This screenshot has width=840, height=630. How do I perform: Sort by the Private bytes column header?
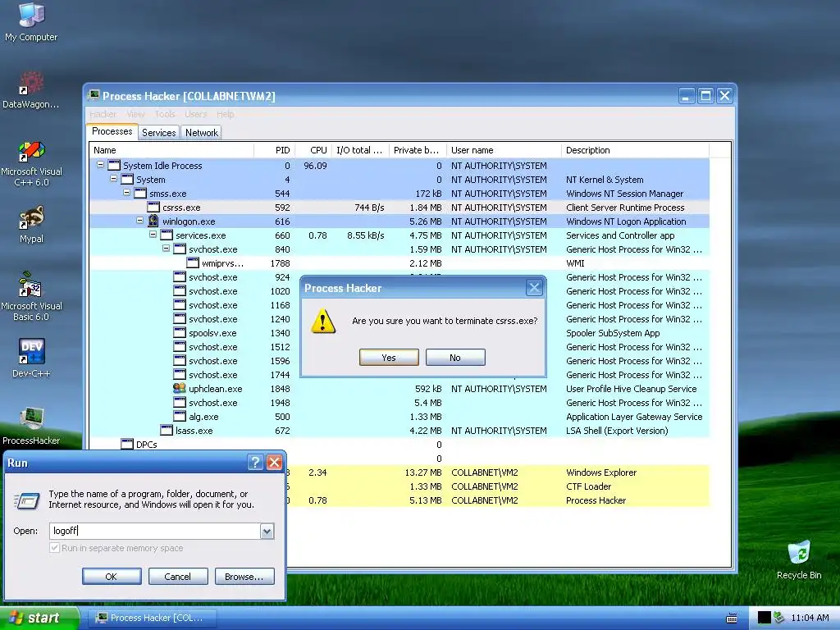[416, 150]
